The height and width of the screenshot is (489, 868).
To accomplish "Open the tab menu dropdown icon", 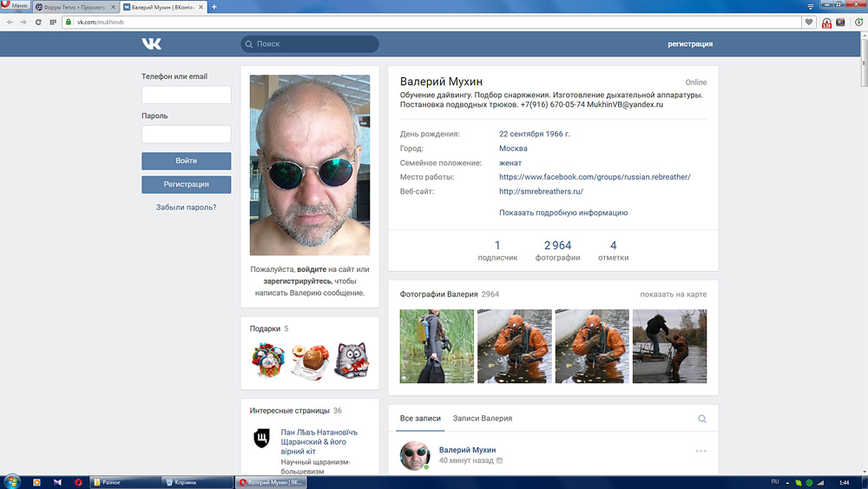I will click(x=811, y=7).
